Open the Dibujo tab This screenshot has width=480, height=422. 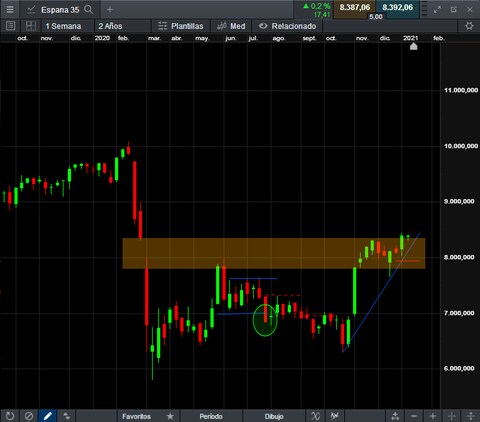[274, 416]
